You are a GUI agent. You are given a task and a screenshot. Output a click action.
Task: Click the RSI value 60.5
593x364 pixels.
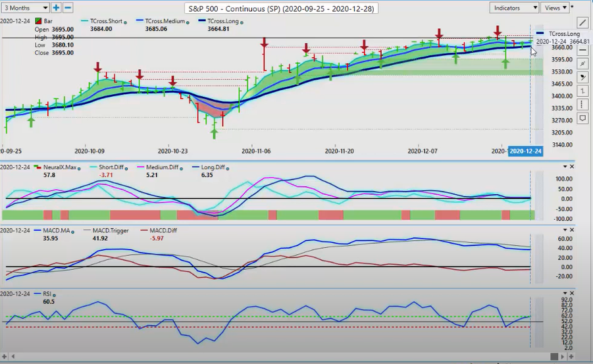click(x=49, y=301)
